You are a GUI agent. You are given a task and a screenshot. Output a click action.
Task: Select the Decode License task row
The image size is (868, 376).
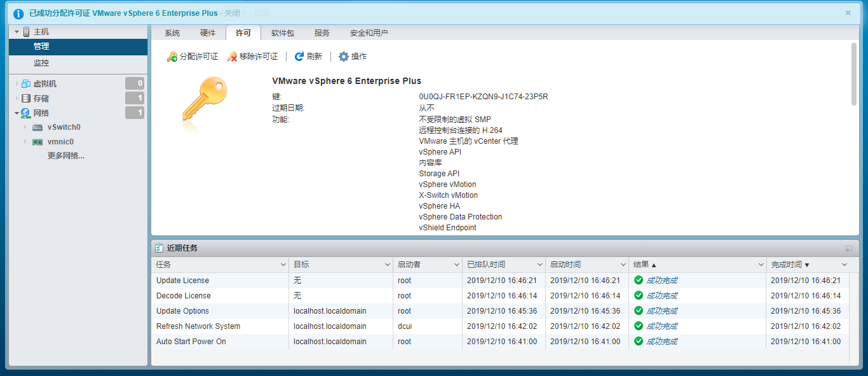click(500, 296)
